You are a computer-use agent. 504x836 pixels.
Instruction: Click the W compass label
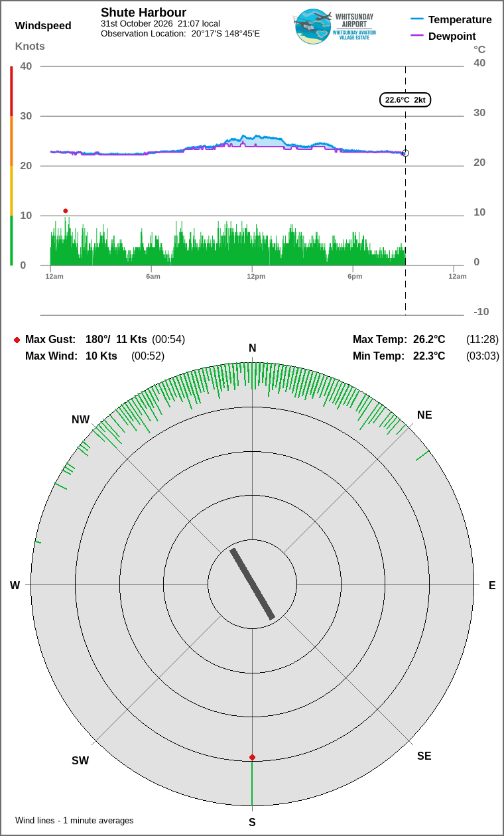point(15,585)
